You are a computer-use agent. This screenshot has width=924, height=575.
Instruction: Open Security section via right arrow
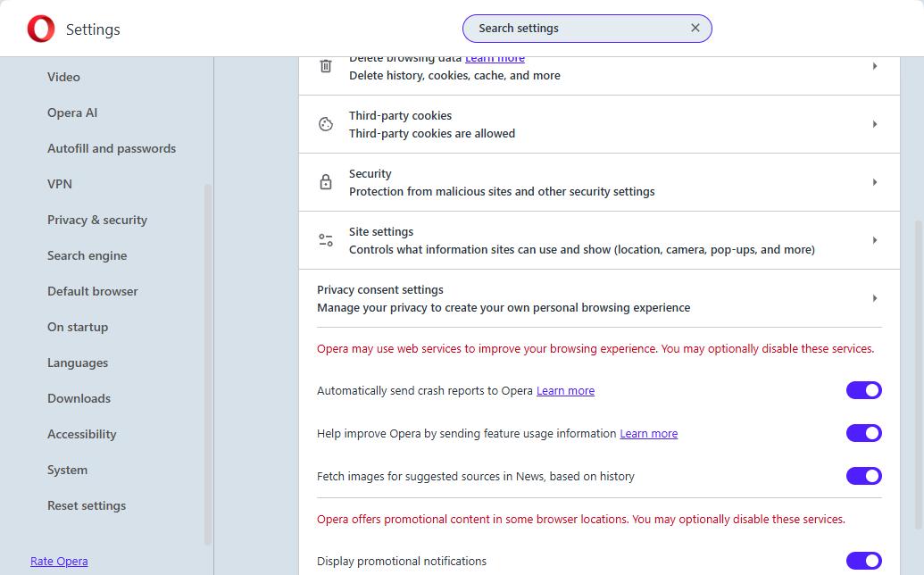pyautogui.click(x=874, y=182)
